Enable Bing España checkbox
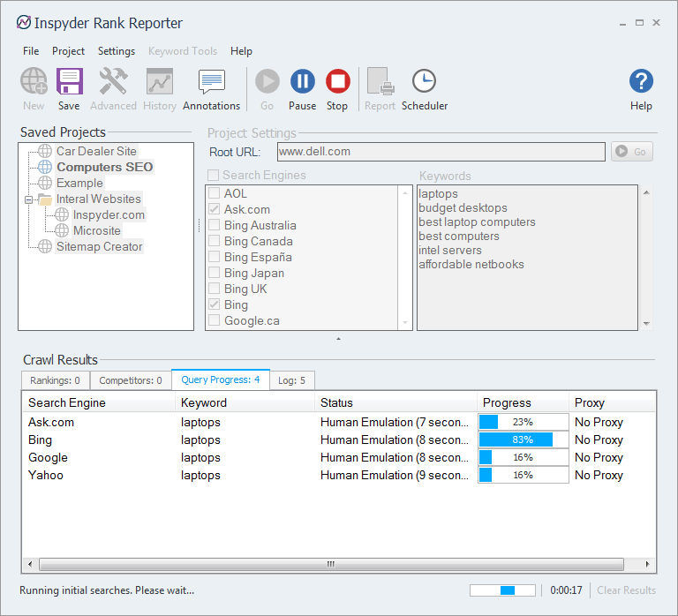The image size is (678, 616). 214,257
